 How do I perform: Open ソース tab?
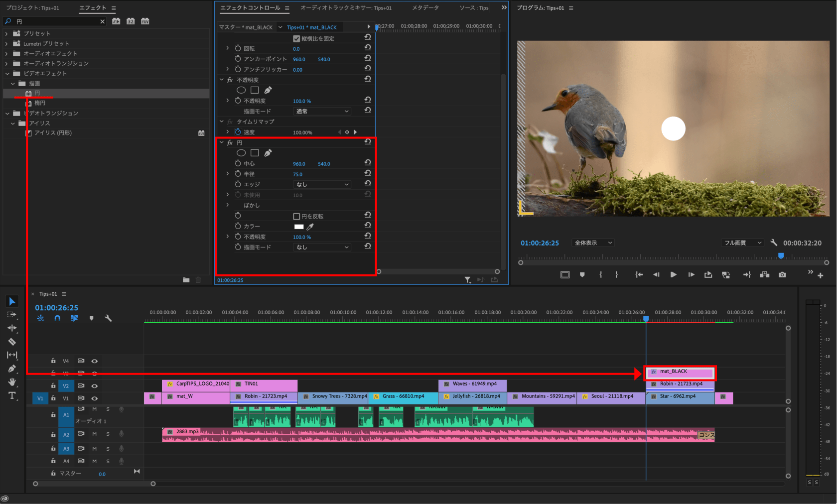(x=474, y=8)
